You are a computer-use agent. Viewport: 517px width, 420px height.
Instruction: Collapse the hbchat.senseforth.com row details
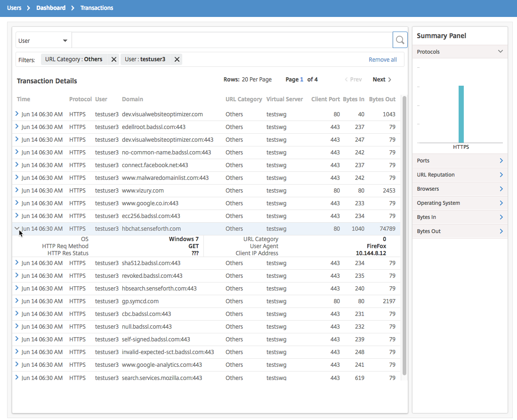pyautogui.click(x=17, y=228)
